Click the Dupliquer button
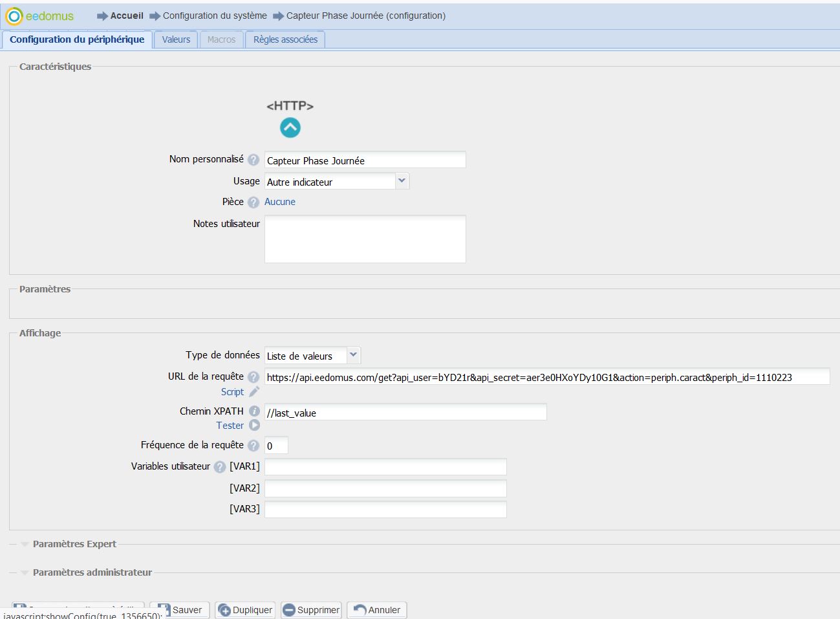The width and height of the screenshot is (840, 619). 245,610
